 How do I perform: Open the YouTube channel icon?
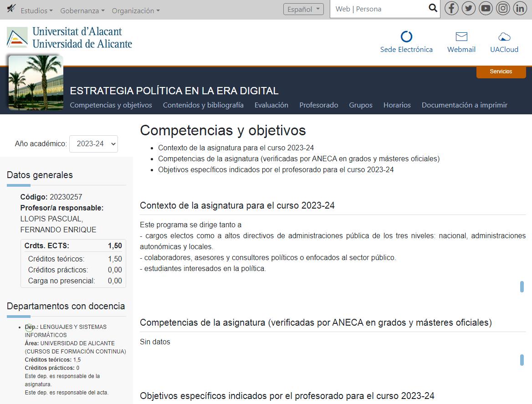click(486, 8)
